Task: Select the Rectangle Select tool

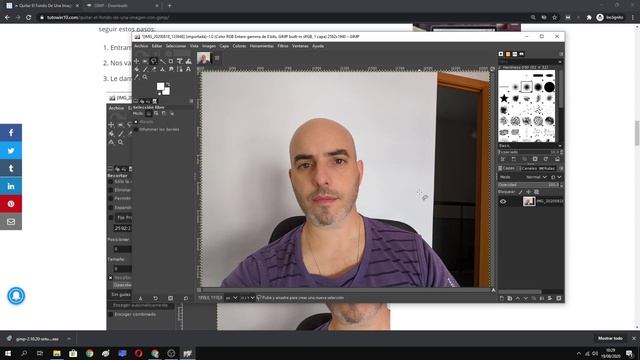Action: (x=145, y=61)
